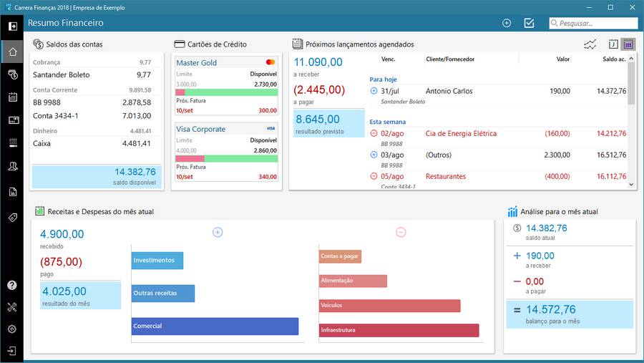Switch to the single-day calendar view icon
Image resolution: width=644 pixels, height=363 pixels.
coord(613,44)
